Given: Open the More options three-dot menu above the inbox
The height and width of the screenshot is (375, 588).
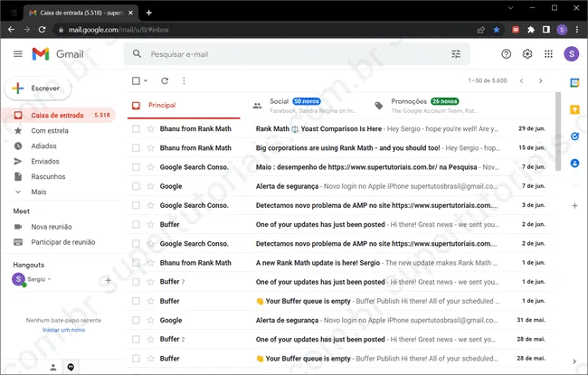Looking at the screenshot, I should point(184,80).
